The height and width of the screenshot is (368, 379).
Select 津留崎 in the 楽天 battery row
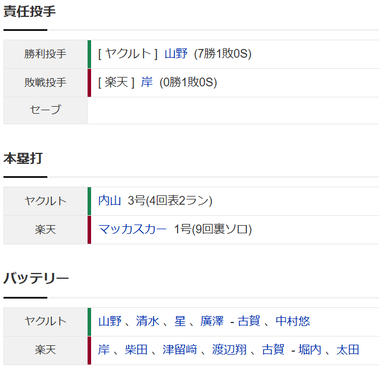(180, 350)
